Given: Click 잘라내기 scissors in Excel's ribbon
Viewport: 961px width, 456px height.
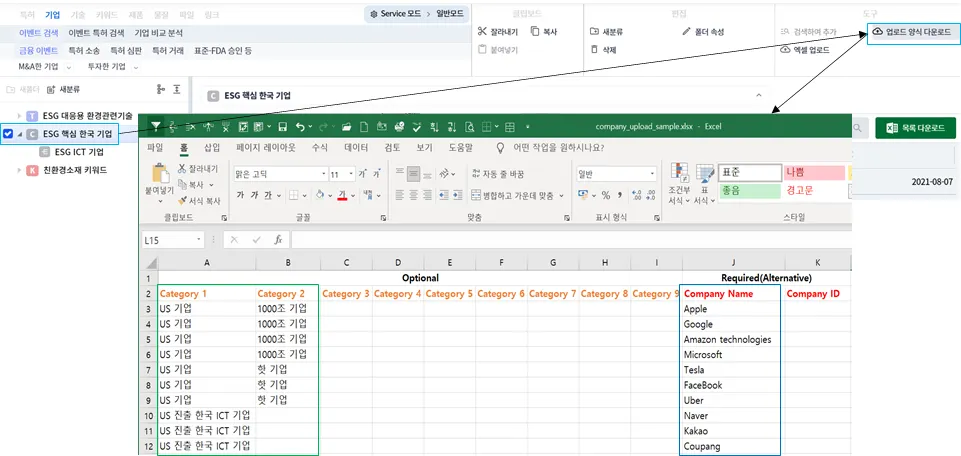Looking at the screenshot, I should point(197,169).
